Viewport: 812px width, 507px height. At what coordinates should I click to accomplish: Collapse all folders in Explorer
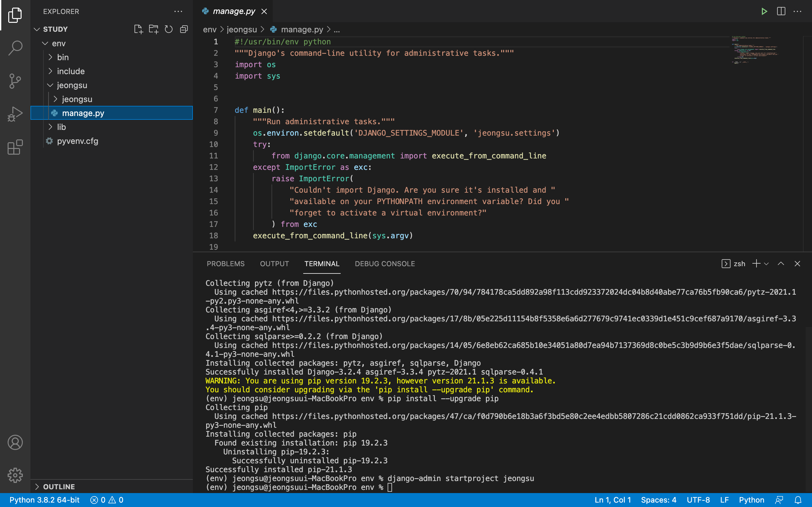click(184, 29)
